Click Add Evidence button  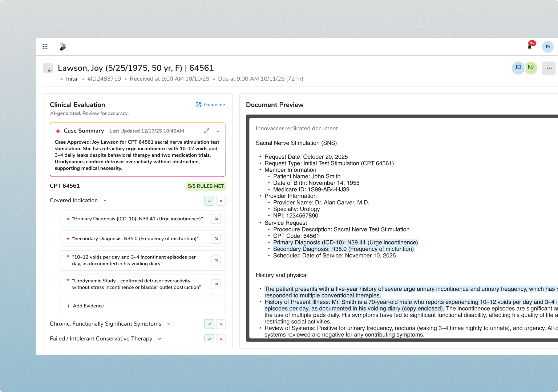pos(143,306)
